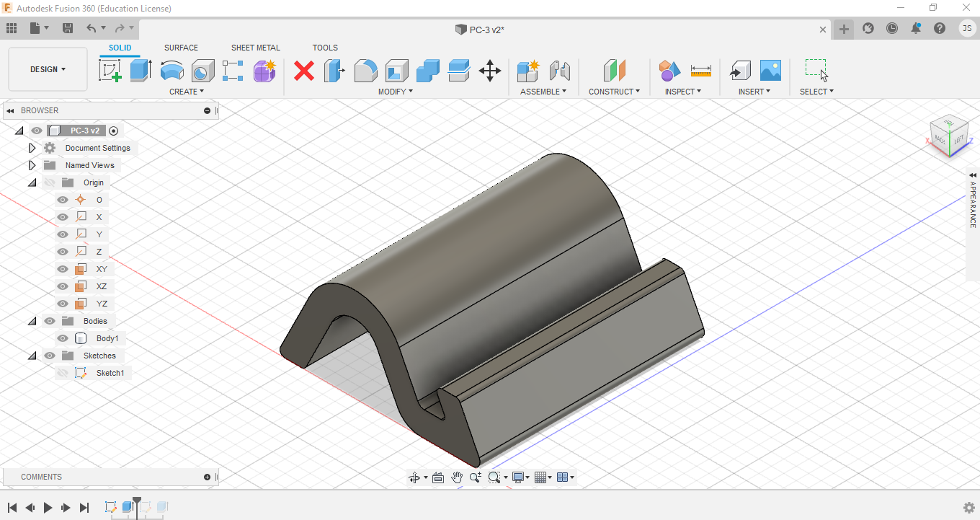
Task: Hide the YZ plane
Action: pos(63,304)
